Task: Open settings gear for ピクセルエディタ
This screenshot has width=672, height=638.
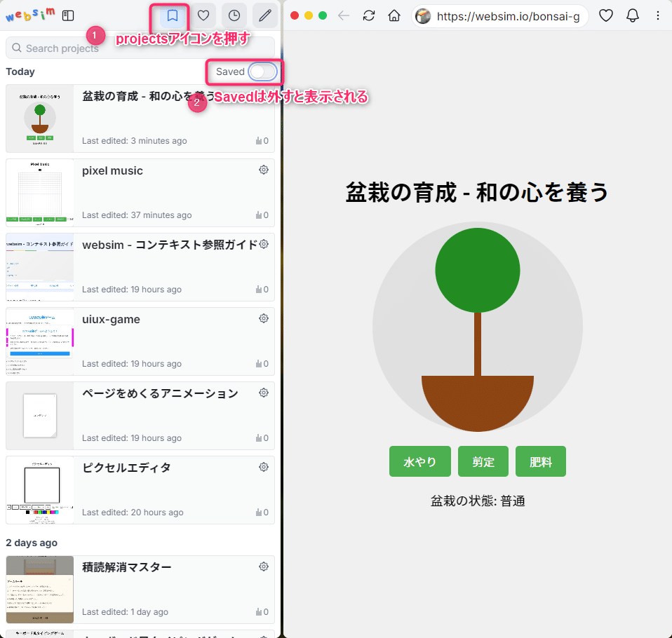Action: point(264,467)
